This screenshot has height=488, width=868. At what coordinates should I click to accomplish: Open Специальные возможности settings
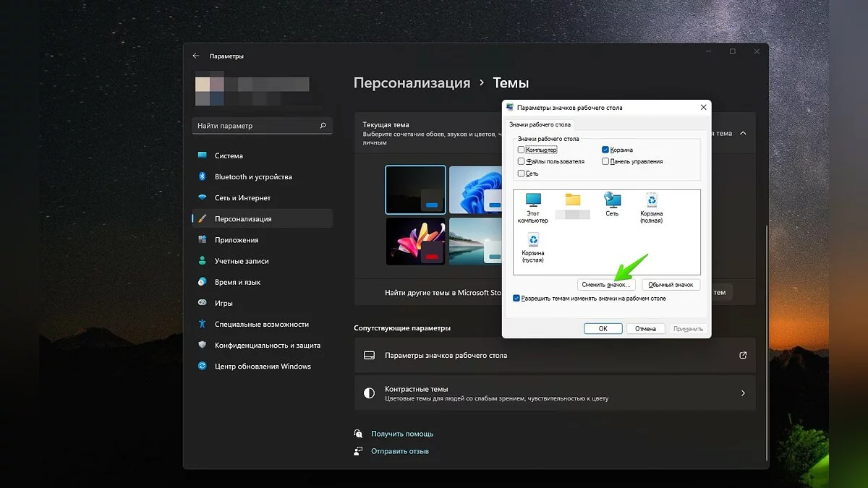point(262,324)
